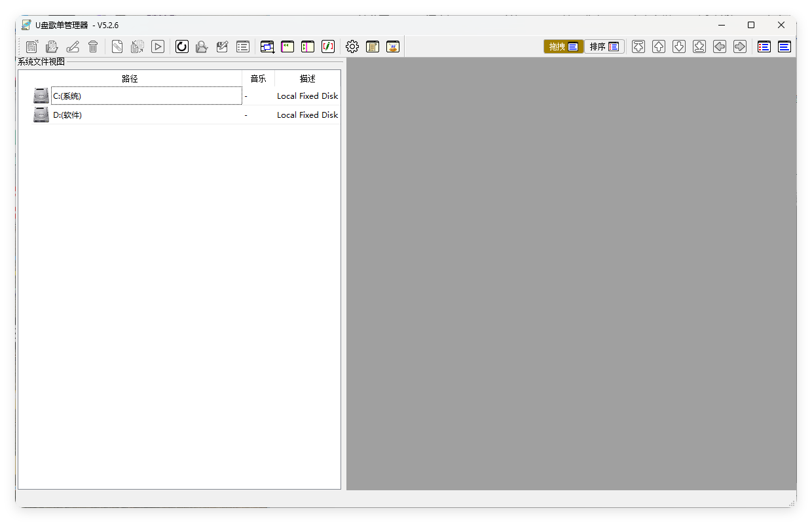Viewport: 812px width, 523px height.
Task: Click the 路径 column header
Action: coord(130,79)
